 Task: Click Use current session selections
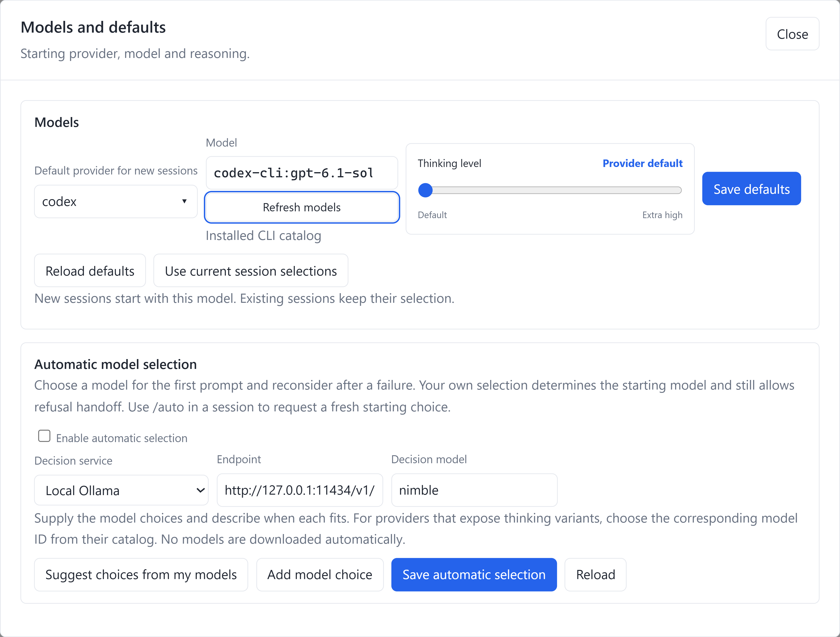[251, 271]
